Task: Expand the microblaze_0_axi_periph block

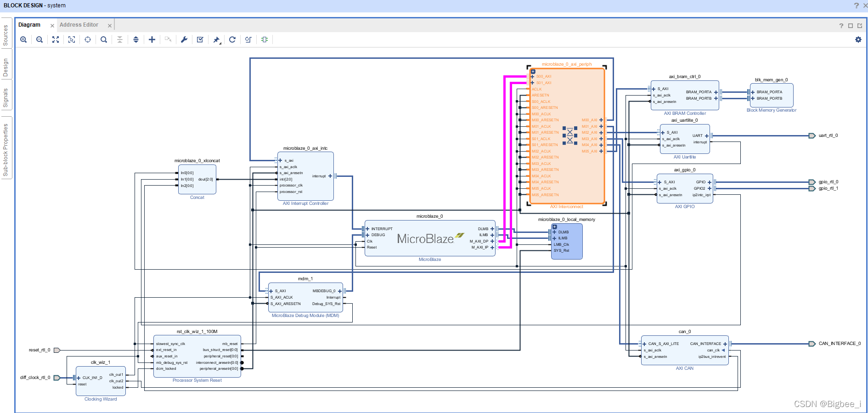Action: point(533,72)
